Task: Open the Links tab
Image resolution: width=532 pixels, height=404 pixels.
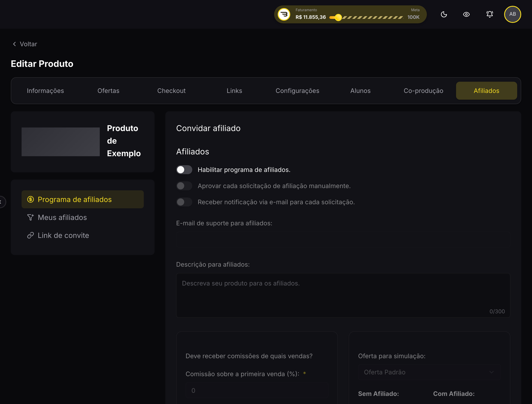Action: click(234, 91)
